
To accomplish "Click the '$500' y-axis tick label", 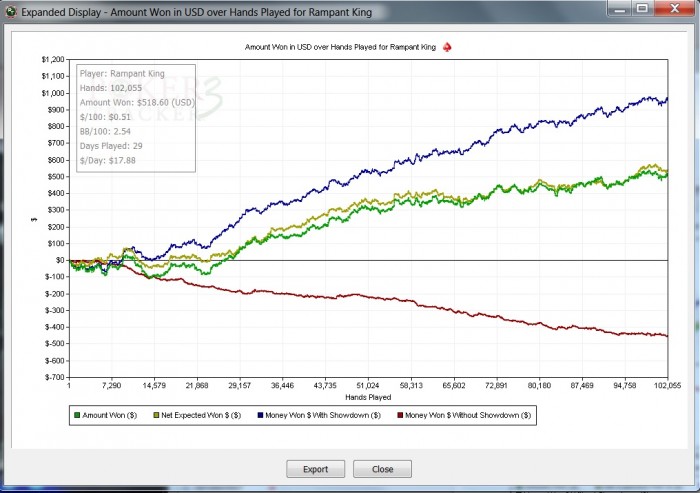I will click(x=56, y=177).
